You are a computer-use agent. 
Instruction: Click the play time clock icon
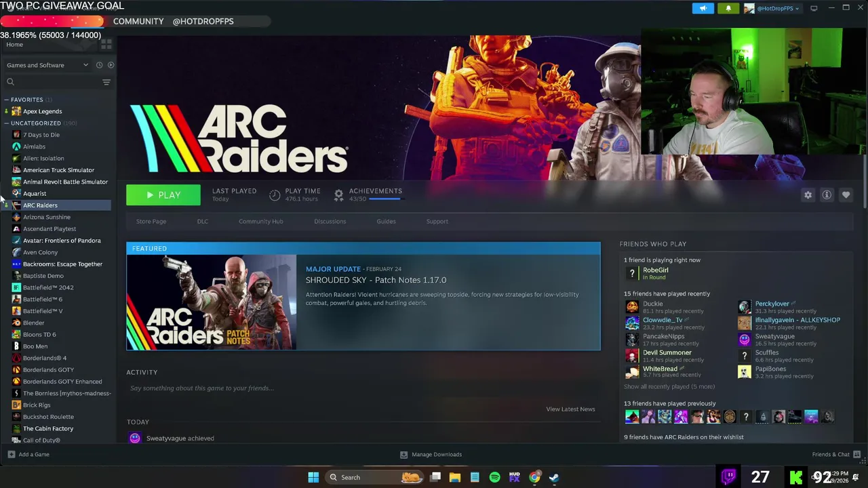(x=275, y=195)
